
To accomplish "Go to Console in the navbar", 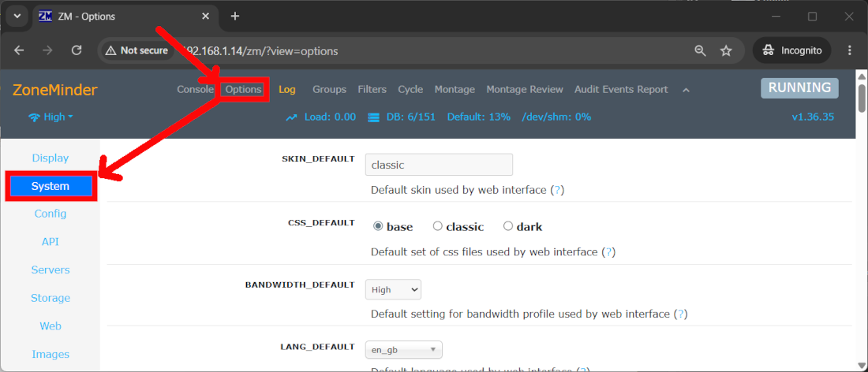I will (195, 90).
